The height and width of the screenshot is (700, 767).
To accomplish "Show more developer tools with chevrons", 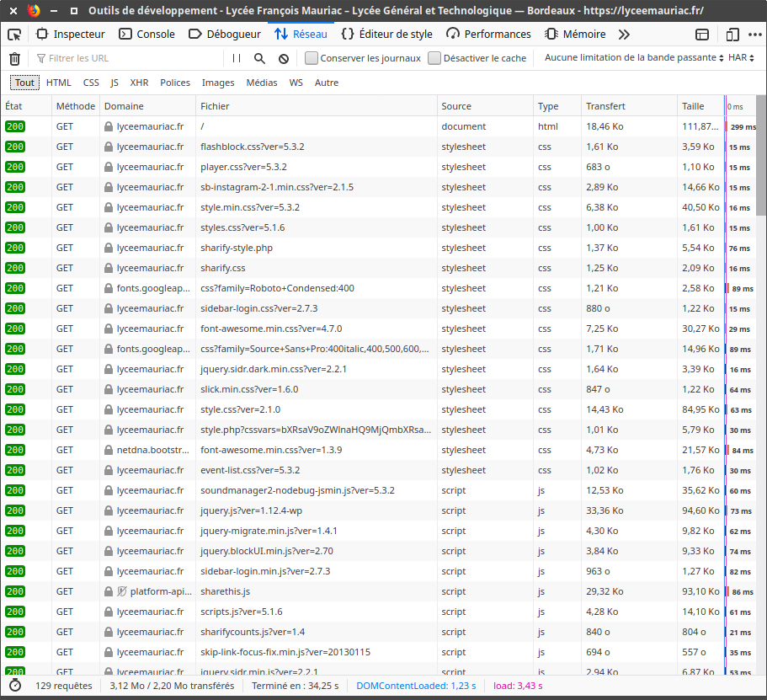I will [x=624, y=35].
